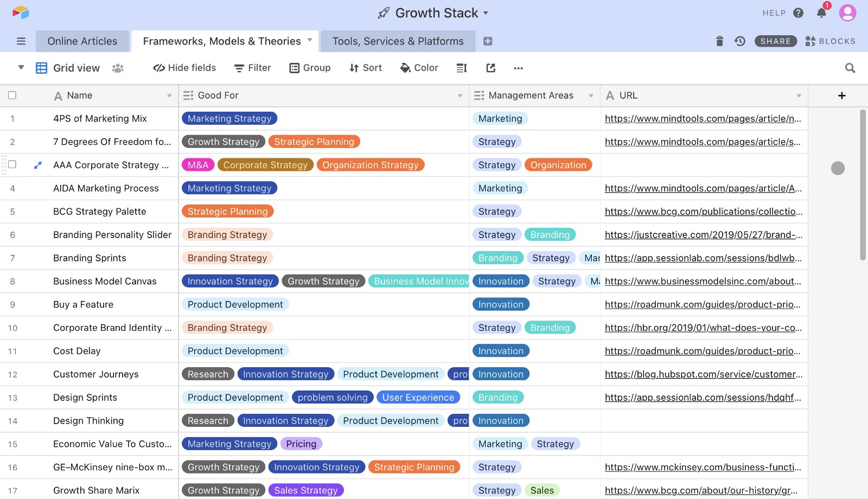
Task: Open Hide fields options
Action: pyautogui.click(x=184, y=68)
